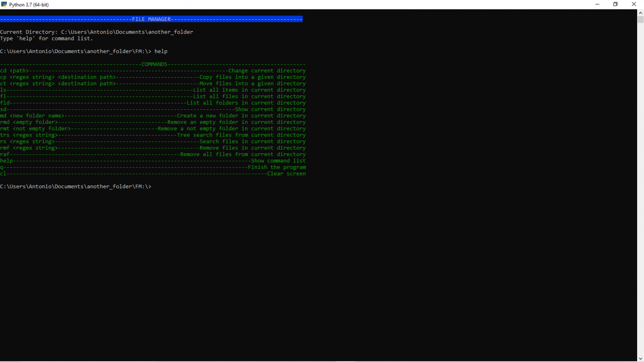Click the Current Directory path line
This screenshot has height=362, width=644.
[x=97, y=32]
